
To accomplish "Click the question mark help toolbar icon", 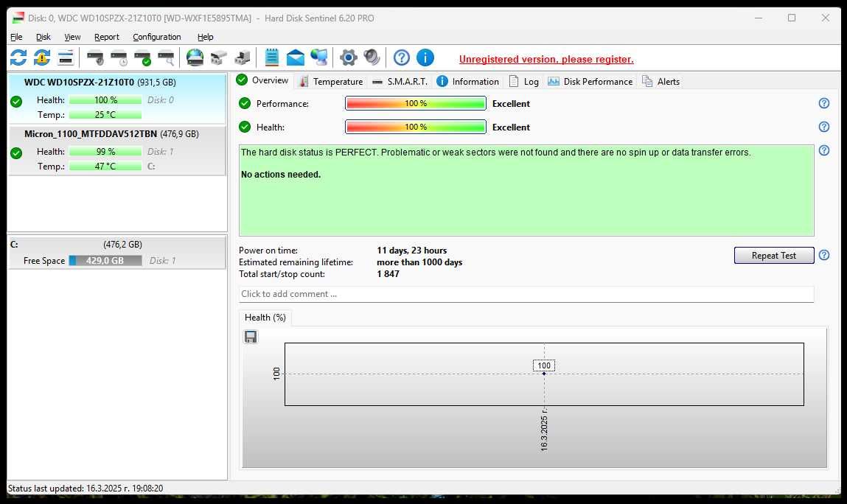I will pyautogui.click(x=401, y=57).
